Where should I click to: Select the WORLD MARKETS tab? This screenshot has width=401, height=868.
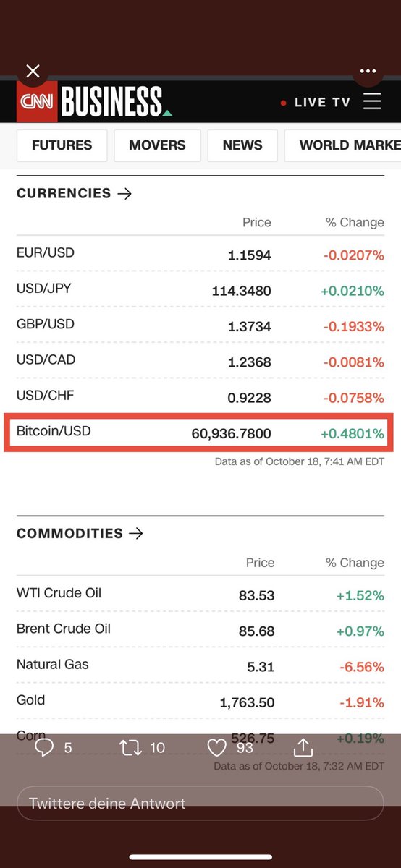click(x=343, y=145)
